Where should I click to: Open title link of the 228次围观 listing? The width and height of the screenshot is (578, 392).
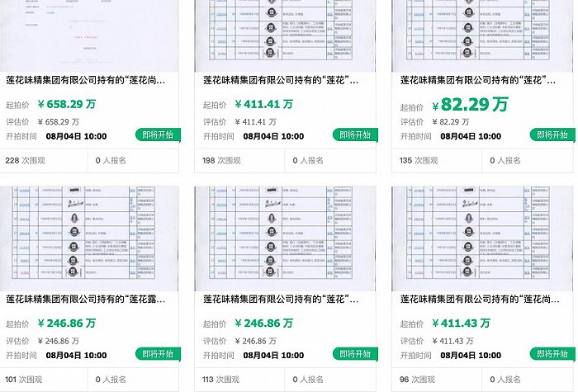pyautogui.click(x=86, y=80)
